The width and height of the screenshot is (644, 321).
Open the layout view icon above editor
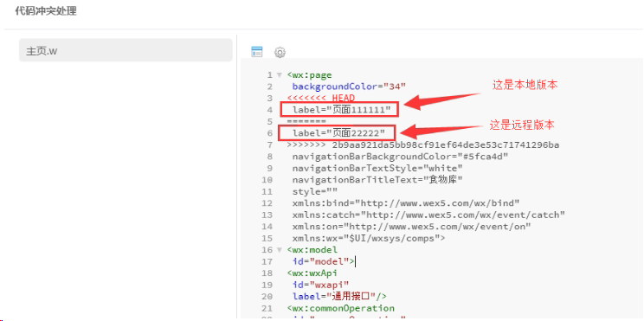pos(257,52)
